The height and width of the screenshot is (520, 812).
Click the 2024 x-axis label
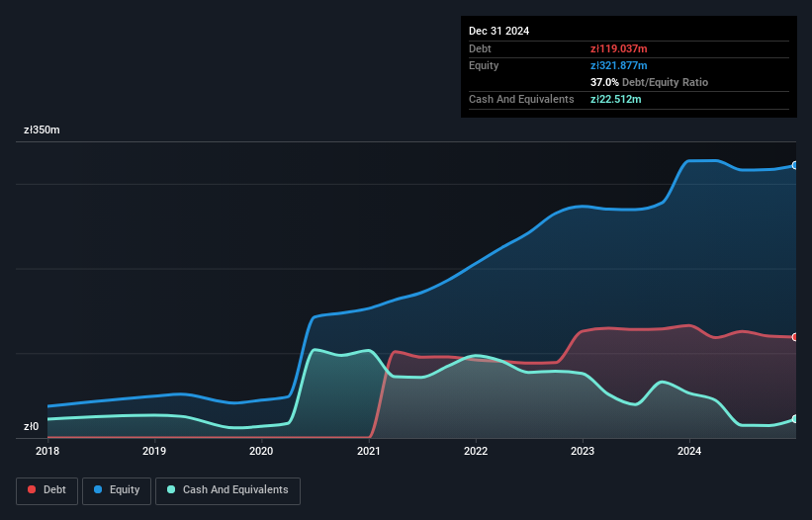689,451
